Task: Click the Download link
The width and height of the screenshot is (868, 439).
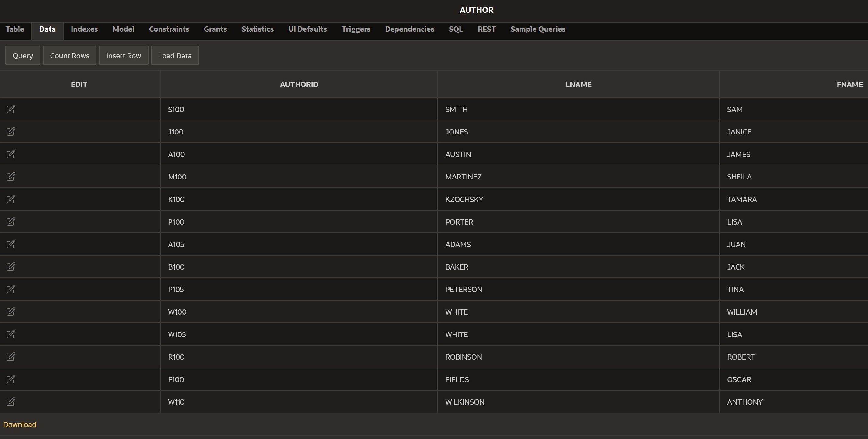Action: point(19,424)
